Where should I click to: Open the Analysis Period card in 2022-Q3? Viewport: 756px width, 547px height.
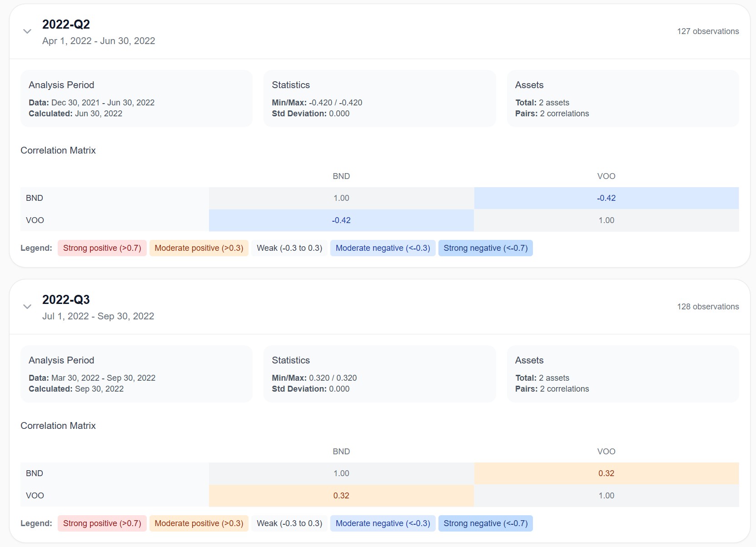coord(136,374)
